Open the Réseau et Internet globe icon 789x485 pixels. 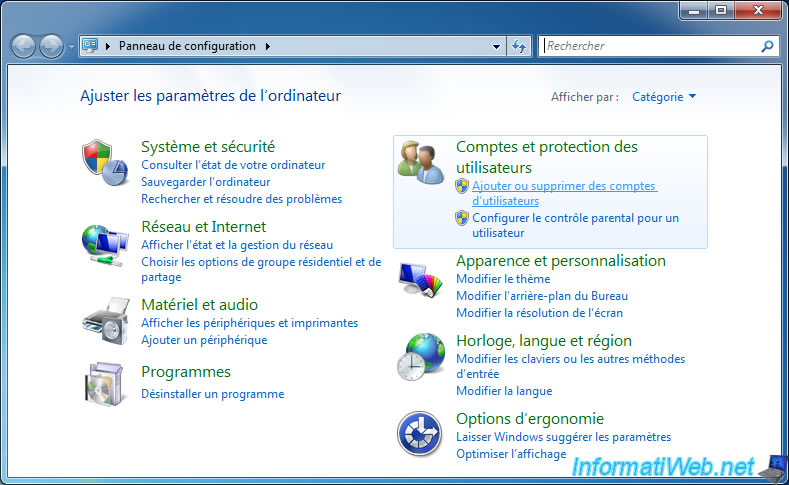(x=105, y=245)
